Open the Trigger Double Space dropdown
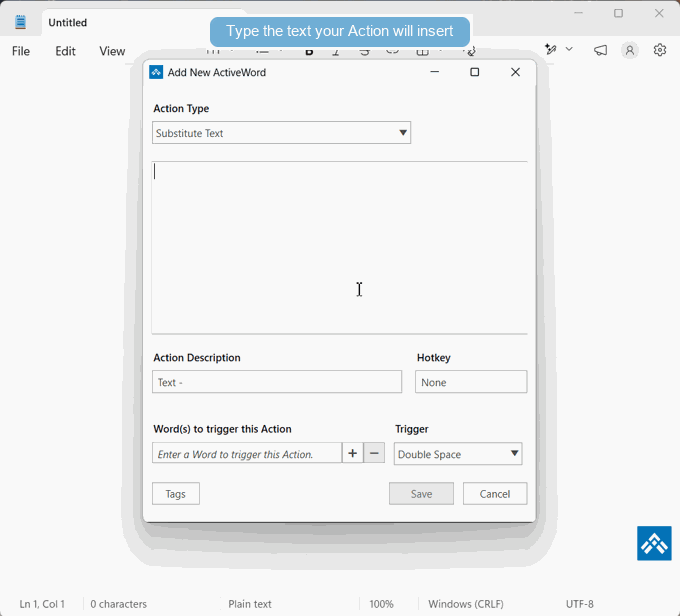680x616 pixels. coord(458,454)
